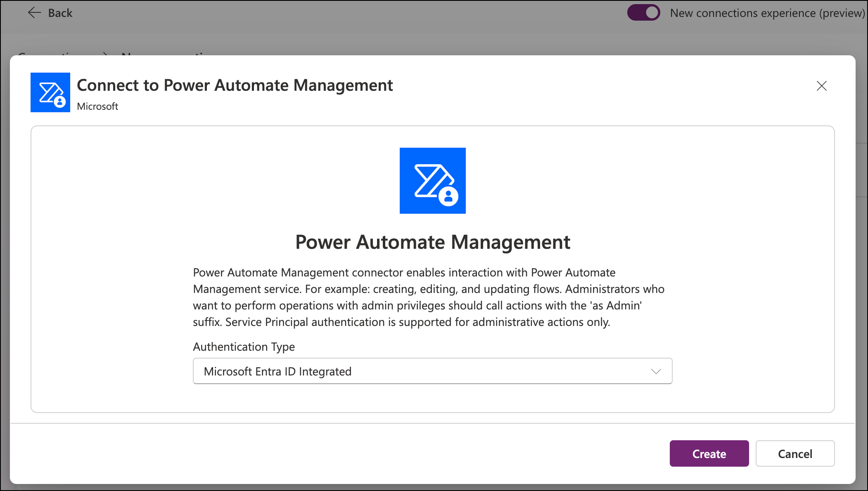Click the Authentication Type label
Screen dimensions: 868x491
[x=244, y=347]
